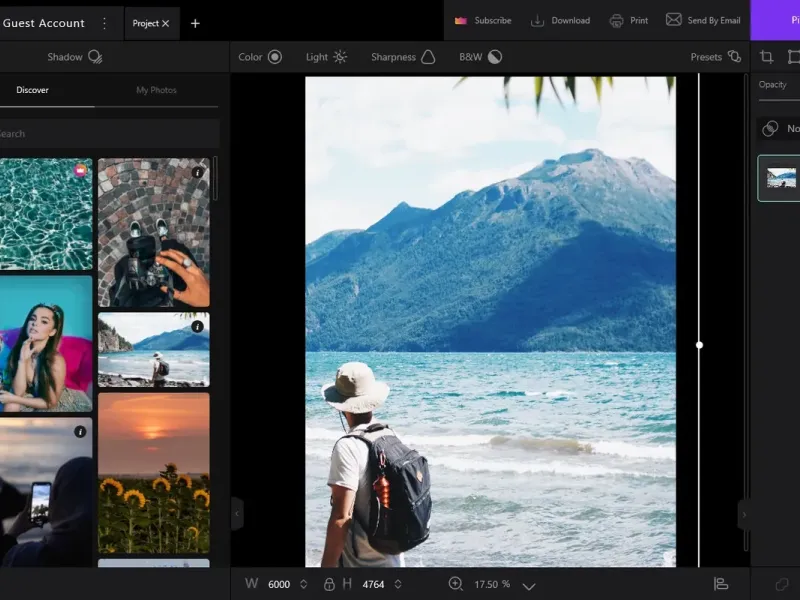Open Guest Account options menu
Screen dimensions: 800x600
pos(104,22)
